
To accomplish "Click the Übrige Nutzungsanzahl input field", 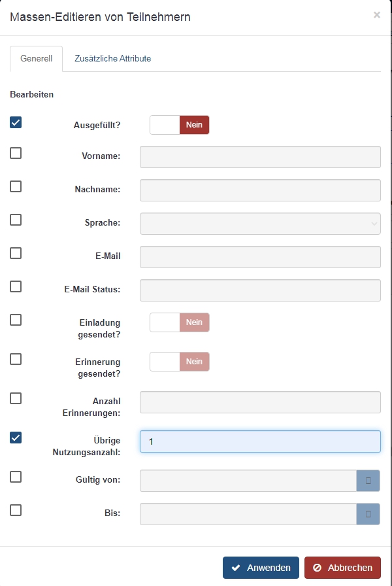I will (260, 441).
